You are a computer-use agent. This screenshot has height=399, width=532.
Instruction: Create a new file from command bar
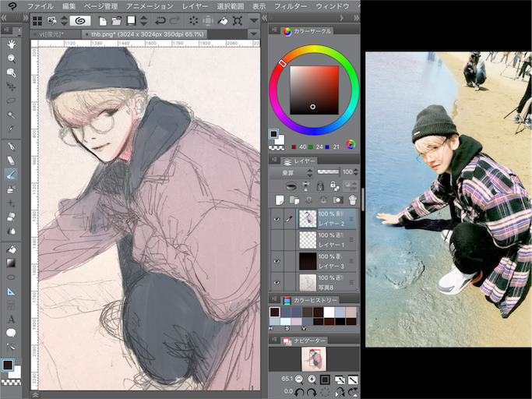coord(103,21)
